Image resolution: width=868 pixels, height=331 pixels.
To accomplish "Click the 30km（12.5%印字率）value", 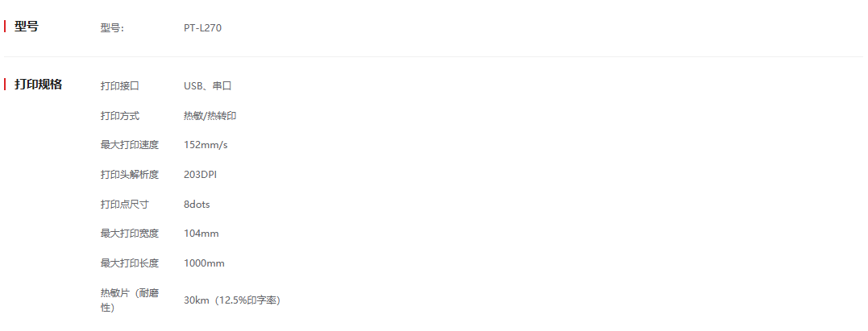I will (x=231, y=300).
